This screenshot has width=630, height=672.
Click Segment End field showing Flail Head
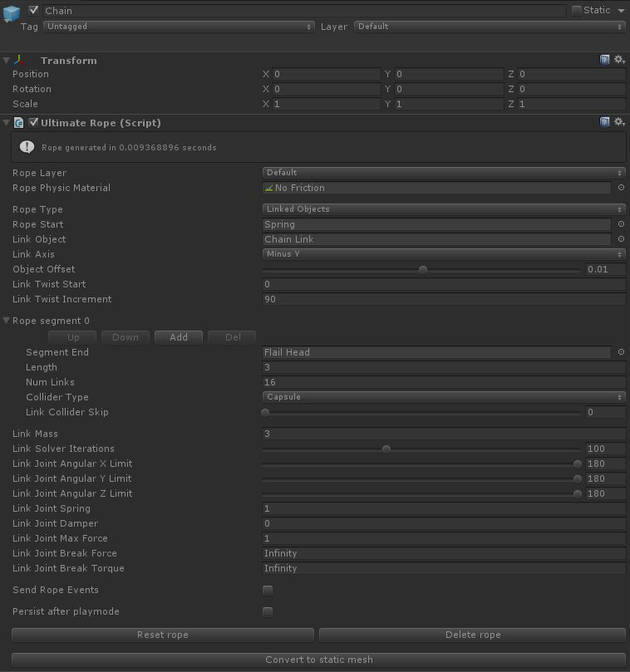pyautogui.click(x=436, y=352)
